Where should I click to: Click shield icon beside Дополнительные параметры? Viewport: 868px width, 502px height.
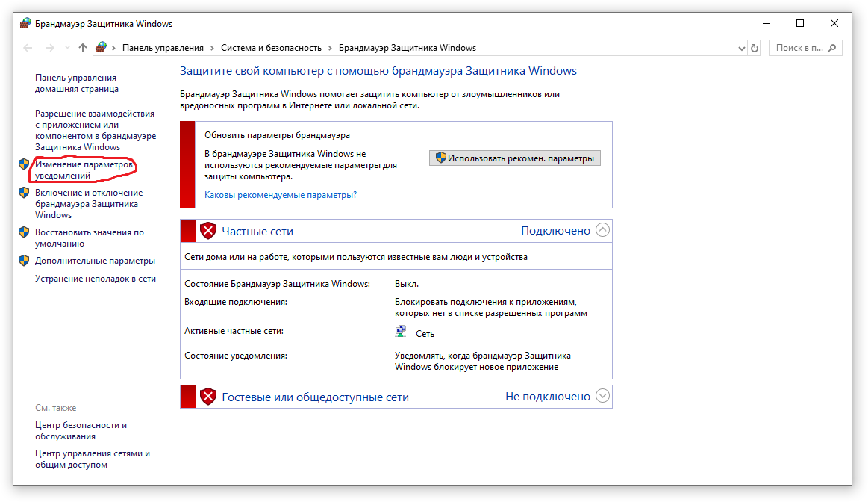pyautogui.click(x=24, y=261)
